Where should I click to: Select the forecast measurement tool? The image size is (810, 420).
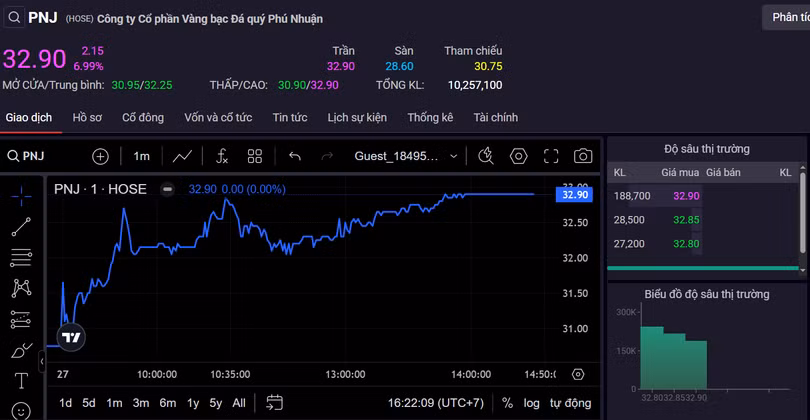click(21, 319)
